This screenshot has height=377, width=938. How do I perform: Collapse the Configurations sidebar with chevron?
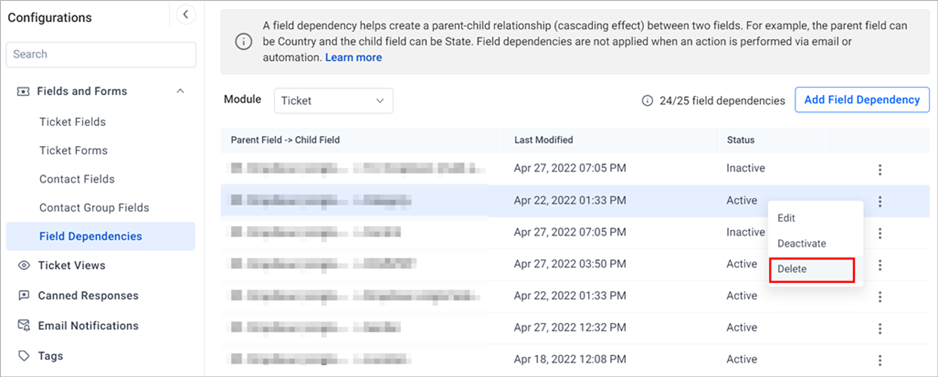pos(186,14)
